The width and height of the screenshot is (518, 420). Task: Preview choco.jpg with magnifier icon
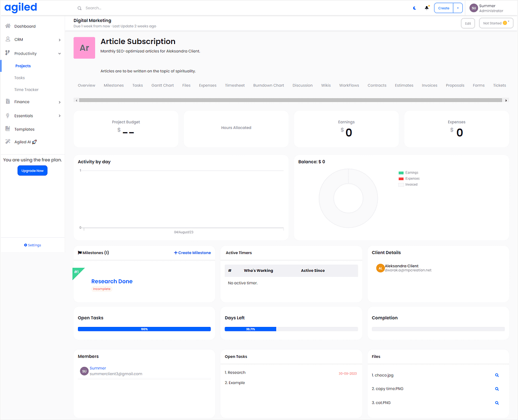[497, 375]
